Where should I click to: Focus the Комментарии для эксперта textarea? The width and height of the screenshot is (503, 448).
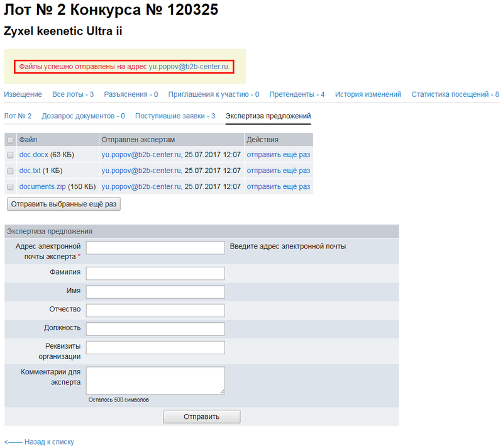[x=155, y=381]
